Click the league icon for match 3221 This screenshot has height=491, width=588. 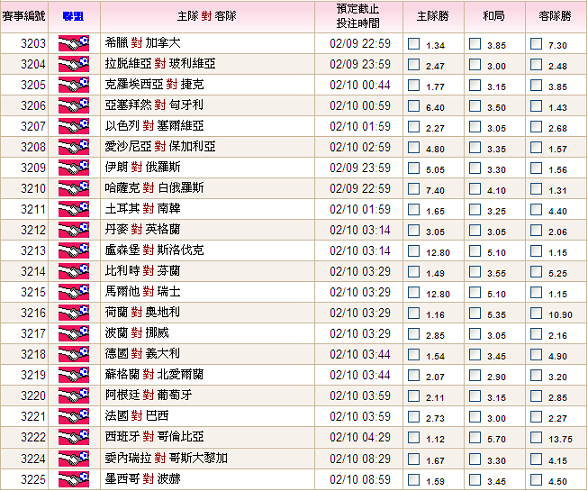74,416
